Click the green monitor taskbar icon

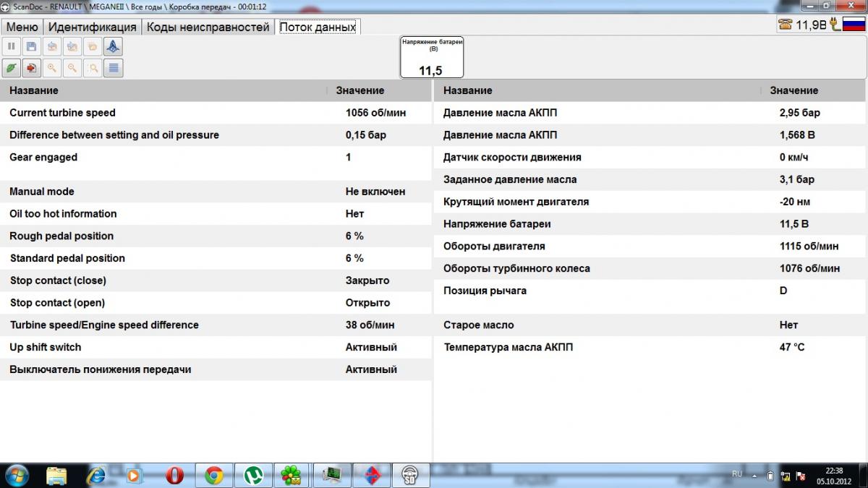point(331,475)
